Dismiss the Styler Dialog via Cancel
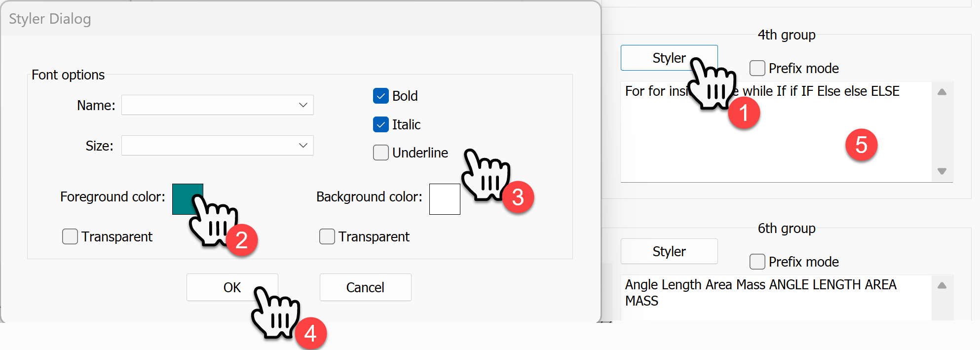This screenshot has height=350, width=980. pyautogui.click(x=365, y=287)
